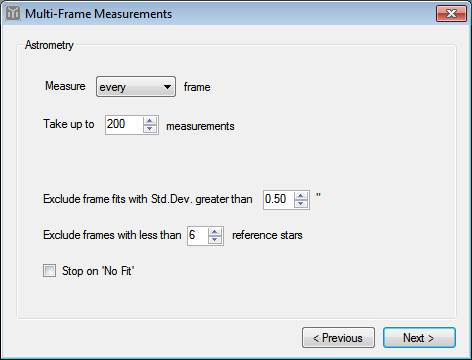This screenshot has height=360, width=472.
Task: Click into the 200 measurements field
Action: (124, 125)
